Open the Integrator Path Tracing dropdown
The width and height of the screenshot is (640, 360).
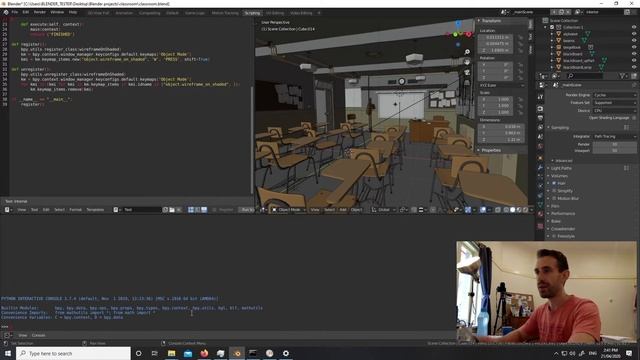click(614, 136)
